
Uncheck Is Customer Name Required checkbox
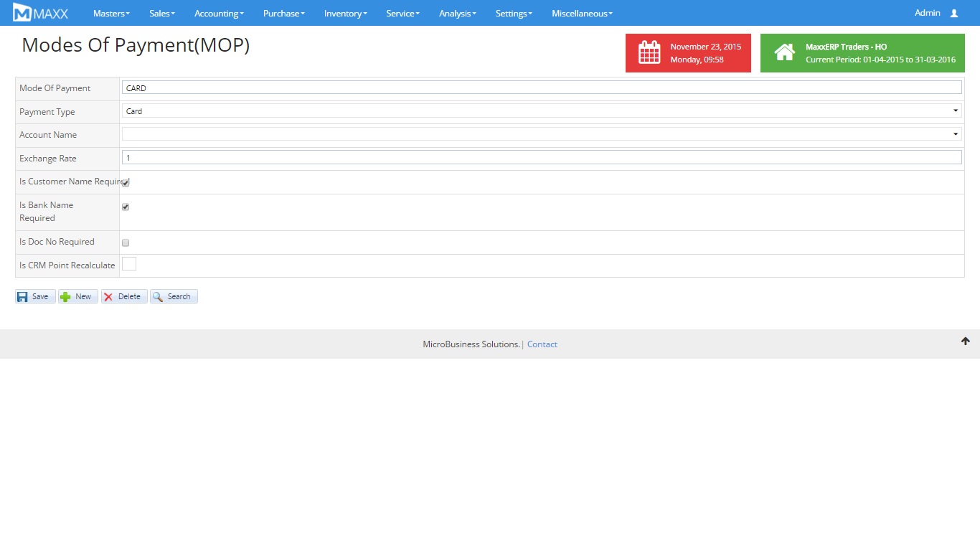[x=126, y=183]
